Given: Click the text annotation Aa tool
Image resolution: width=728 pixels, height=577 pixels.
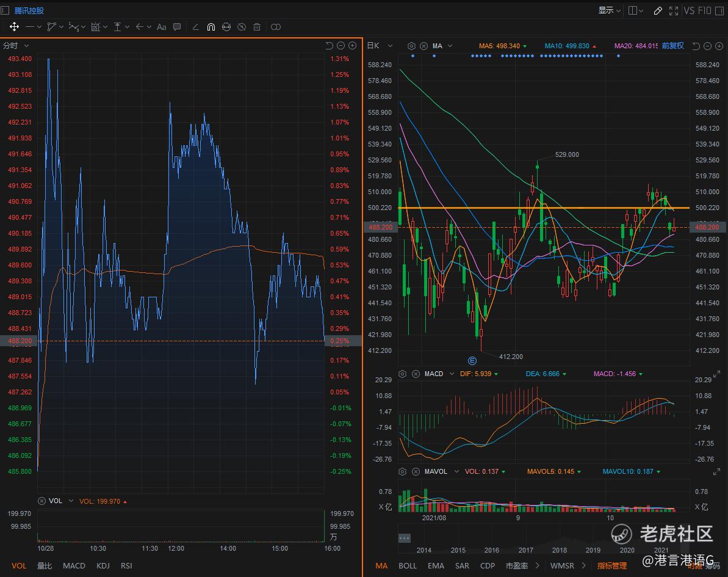Looking at the screenshot, I should click(x=161, y=27).
